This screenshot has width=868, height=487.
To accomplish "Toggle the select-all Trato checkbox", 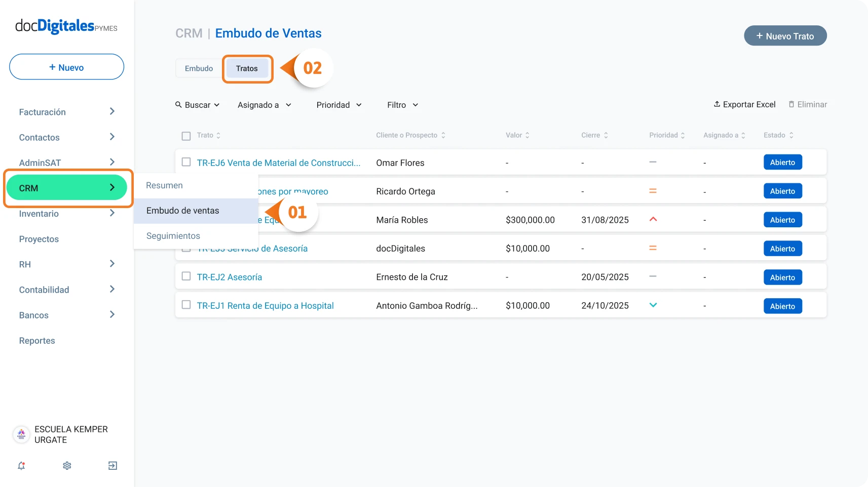I will coord(186,136).
